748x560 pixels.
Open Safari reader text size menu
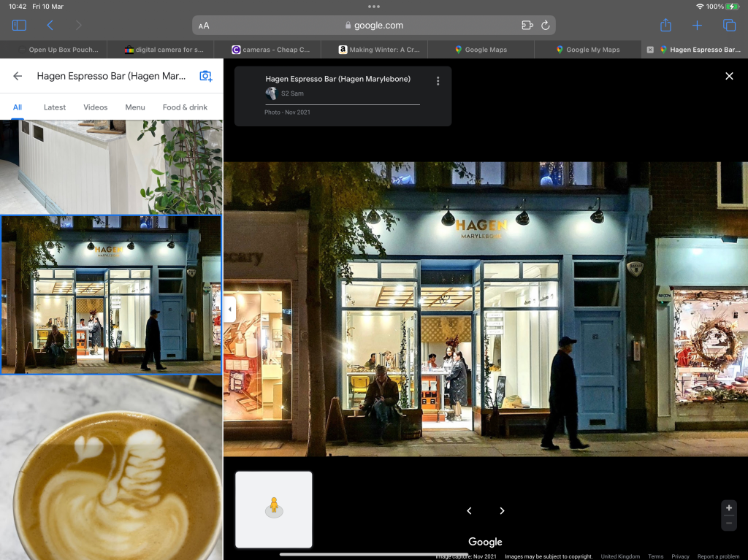click(x=204, y=26)
